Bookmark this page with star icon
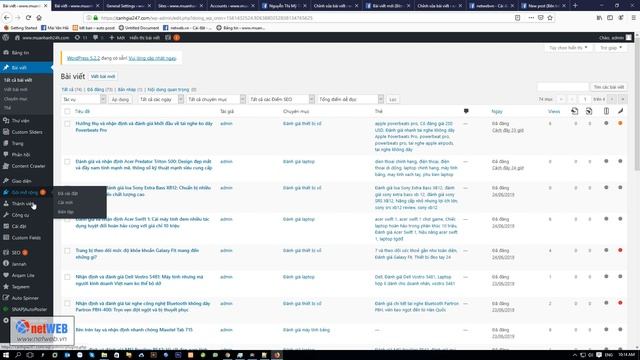Image resolution: width=640 pixels, height=360 pixels. point(550,18)
